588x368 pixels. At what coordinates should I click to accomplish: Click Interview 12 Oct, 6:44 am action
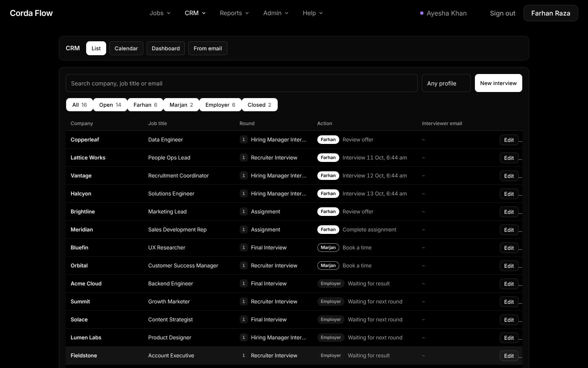coord(374,175)
